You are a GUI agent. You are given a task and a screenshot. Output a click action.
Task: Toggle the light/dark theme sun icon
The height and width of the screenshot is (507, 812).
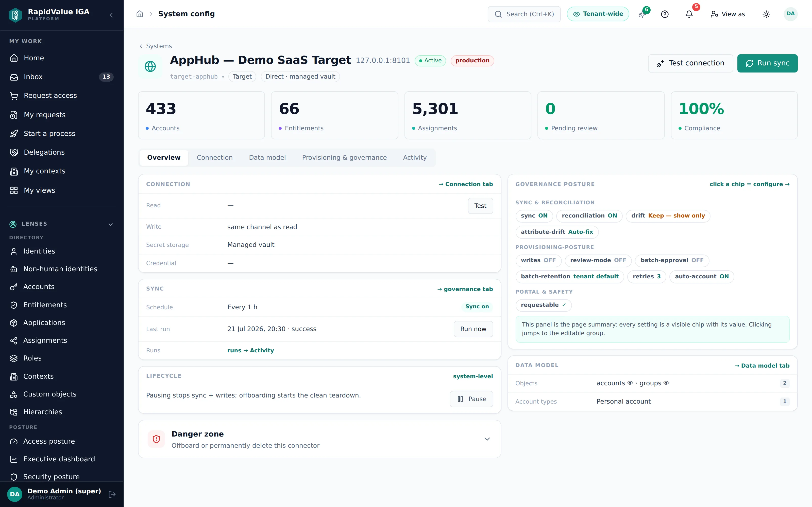[x=766, y=14]
